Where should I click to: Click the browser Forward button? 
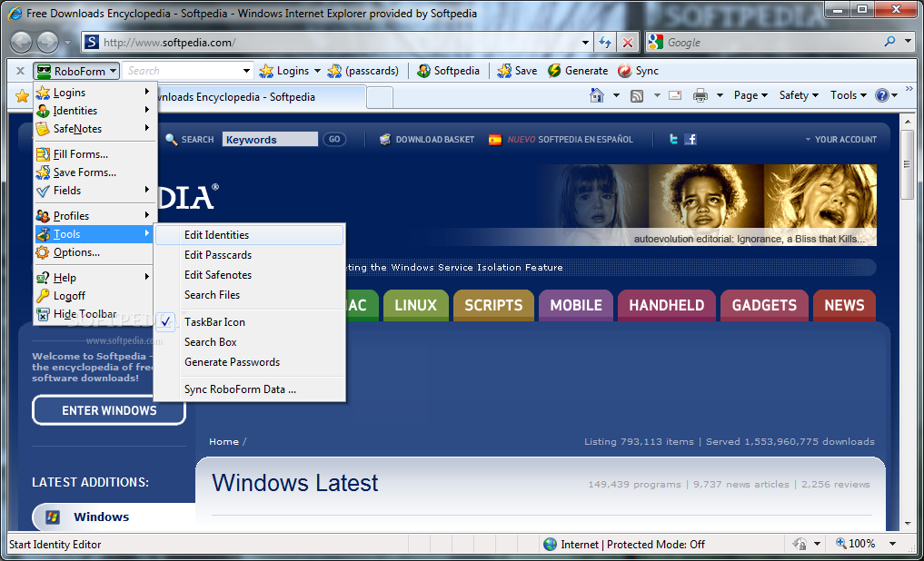(48, 43)
